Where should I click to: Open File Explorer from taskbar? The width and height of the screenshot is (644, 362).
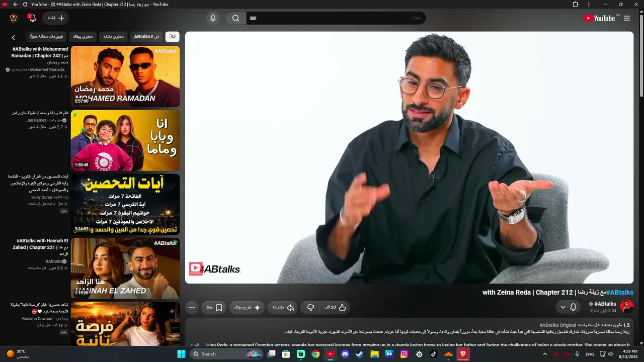coord(374,354)
